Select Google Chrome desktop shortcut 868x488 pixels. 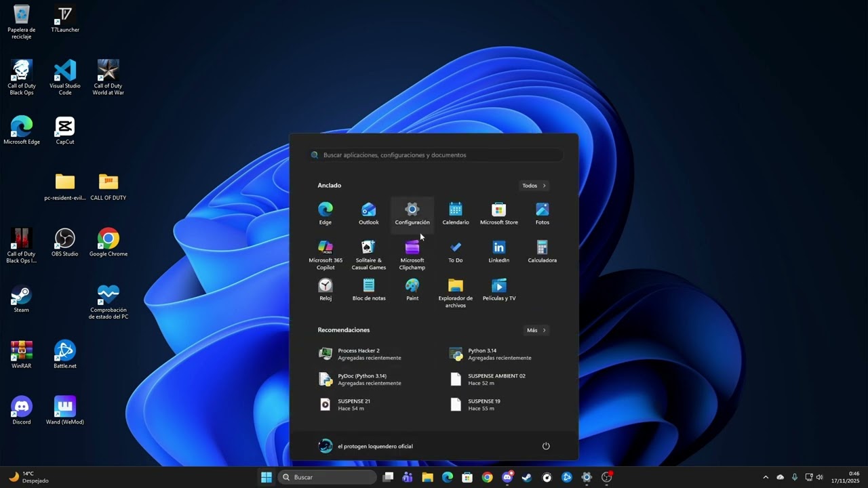pos(108,243)
